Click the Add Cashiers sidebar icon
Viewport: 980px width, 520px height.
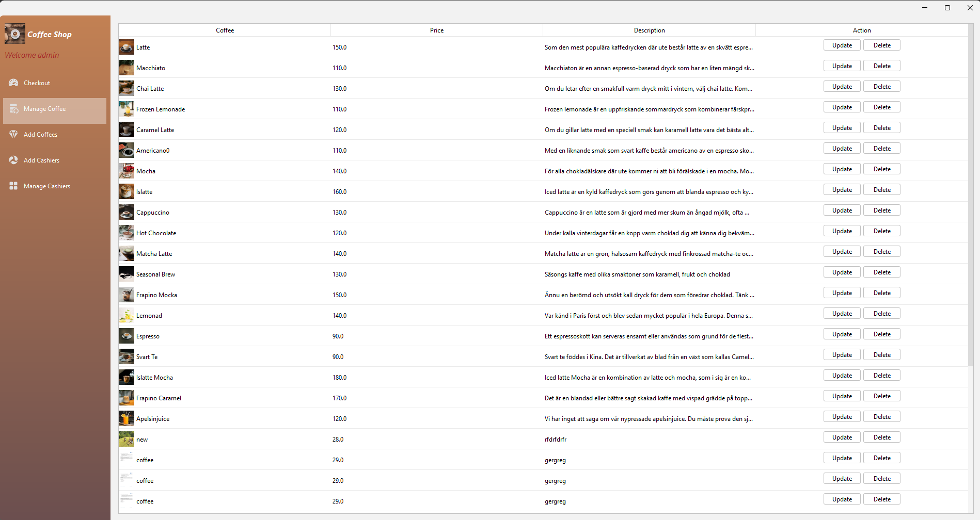(x=14, y=160)
